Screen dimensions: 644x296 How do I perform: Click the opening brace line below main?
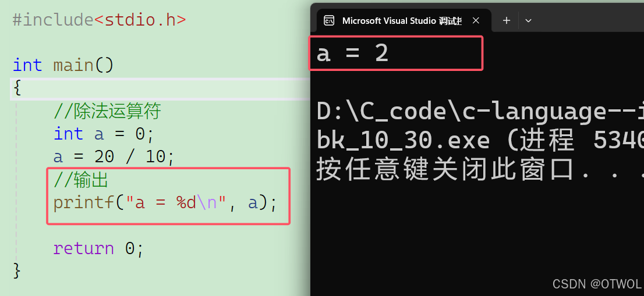(x=17, y=88)
